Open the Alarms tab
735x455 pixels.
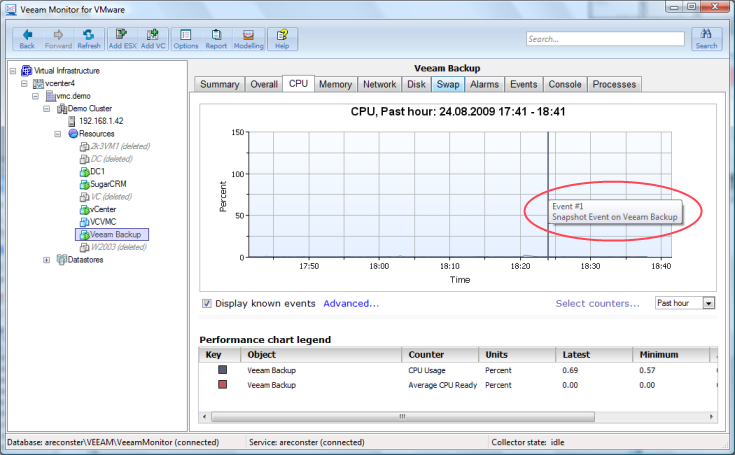coord(484,84)
